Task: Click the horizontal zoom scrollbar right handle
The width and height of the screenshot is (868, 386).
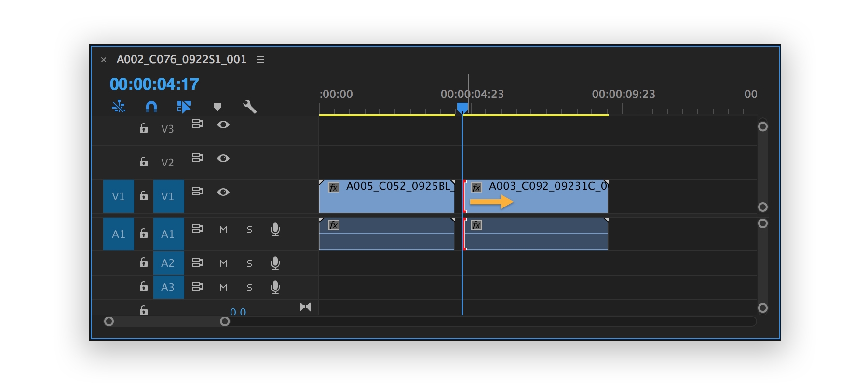Action: pyautogui.click(x=225, y=321)
